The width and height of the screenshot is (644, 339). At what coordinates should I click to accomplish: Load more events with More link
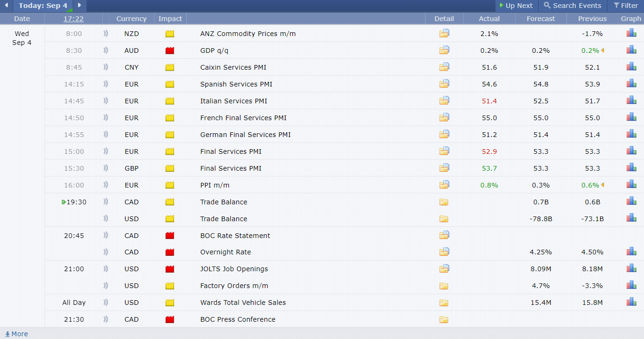pos(16,334)
